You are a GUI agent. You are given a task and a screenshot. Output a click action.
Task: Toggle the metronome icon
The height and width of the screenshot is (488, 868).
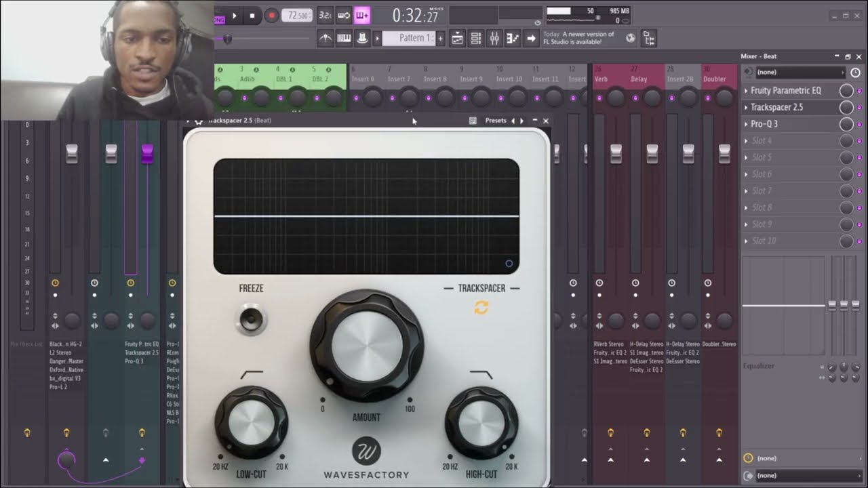pyautogui.click(x=325, y=38)
